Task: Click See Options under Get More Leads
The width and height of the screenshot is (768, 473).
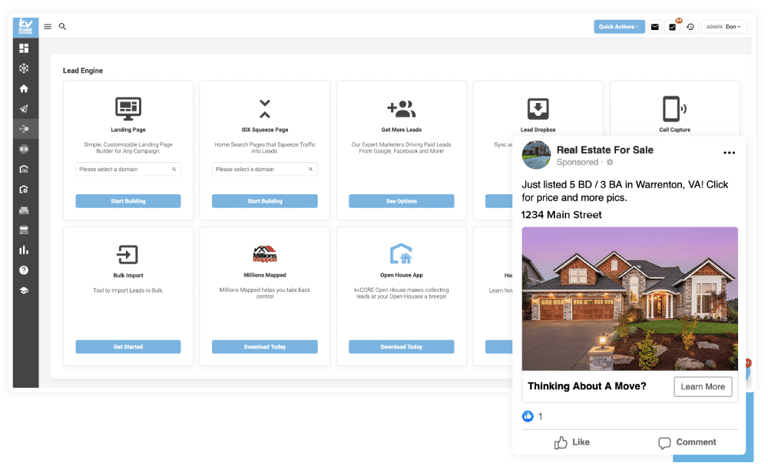Action: coord(401,201)
